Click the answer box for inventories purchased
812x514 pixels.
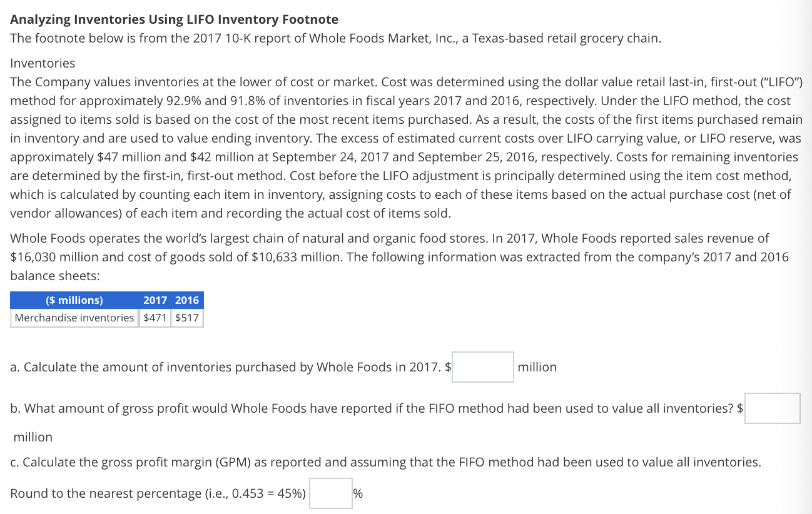483,367
